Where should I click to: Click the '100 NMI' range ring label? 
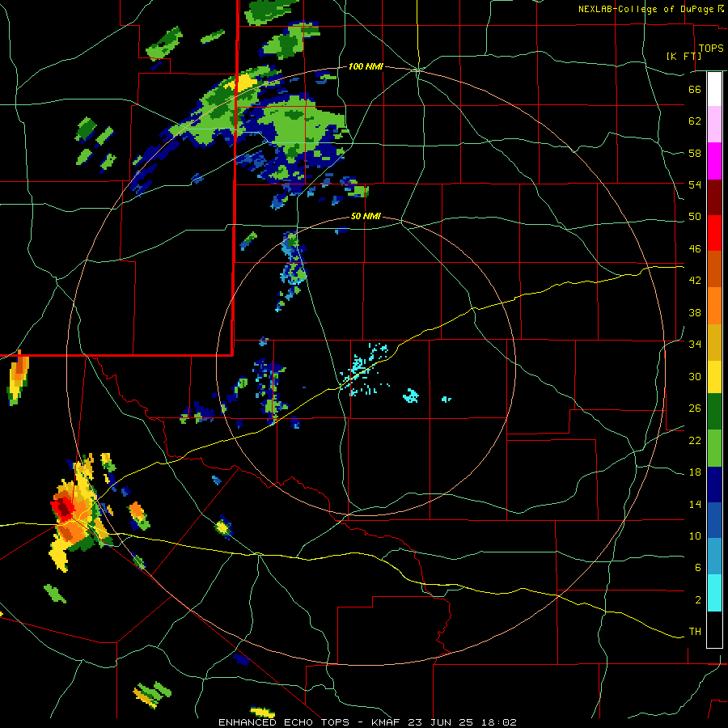point(366,67)
